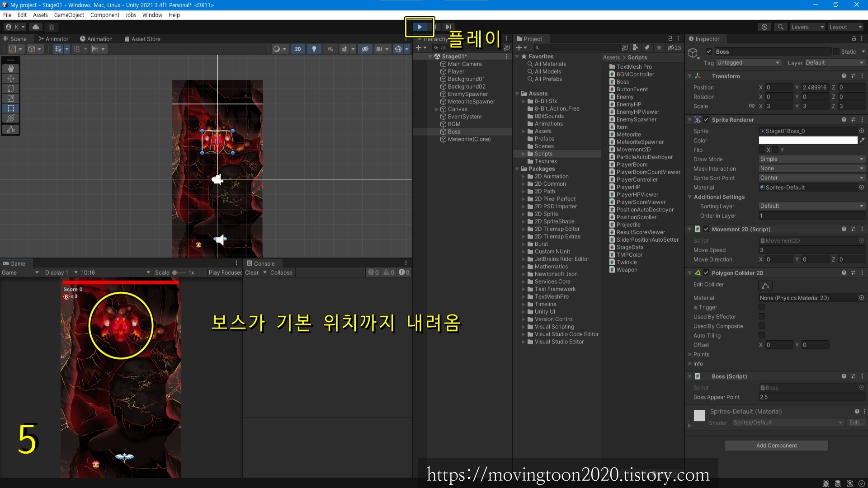The image size is (868, 488).
Task: Select the Hand view tool
Action: pyautogui.click(x=11, y=69)
